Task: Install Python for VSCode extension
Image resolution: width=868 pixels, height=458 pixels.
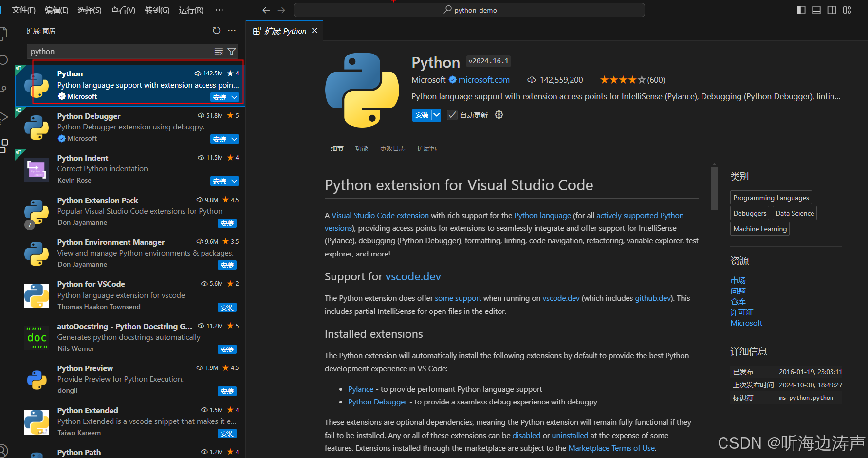Action: click(227, 308)
